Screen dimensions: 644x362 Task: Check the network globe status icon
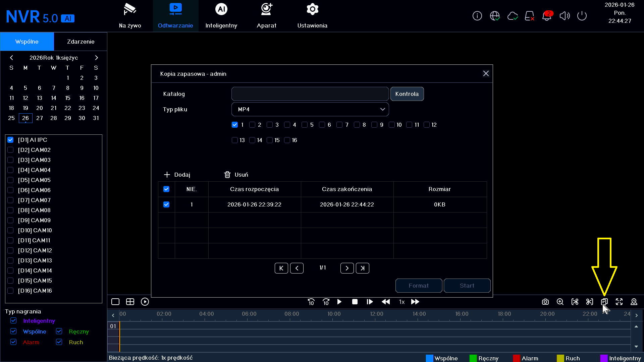(495, 16)
